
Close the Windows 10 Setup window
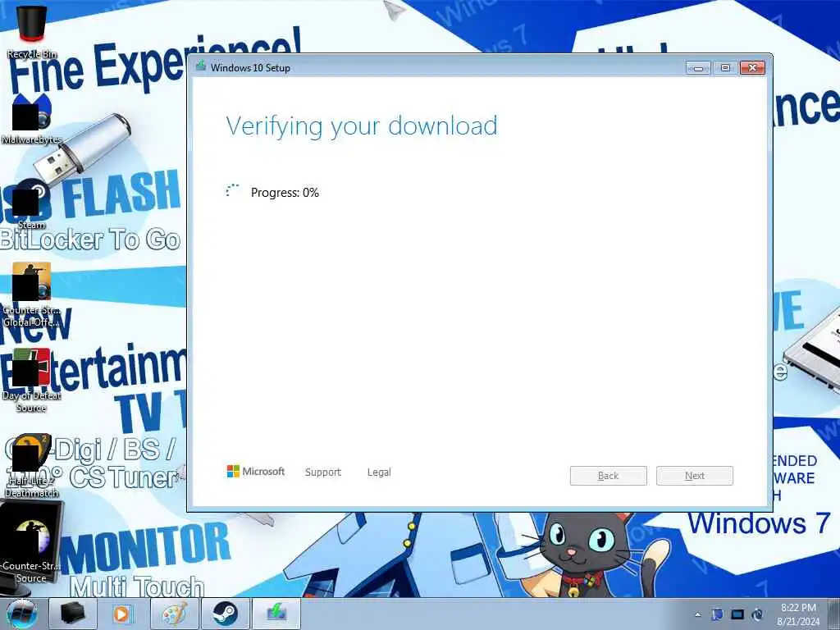pyautogui.click(x=753, y=68)
